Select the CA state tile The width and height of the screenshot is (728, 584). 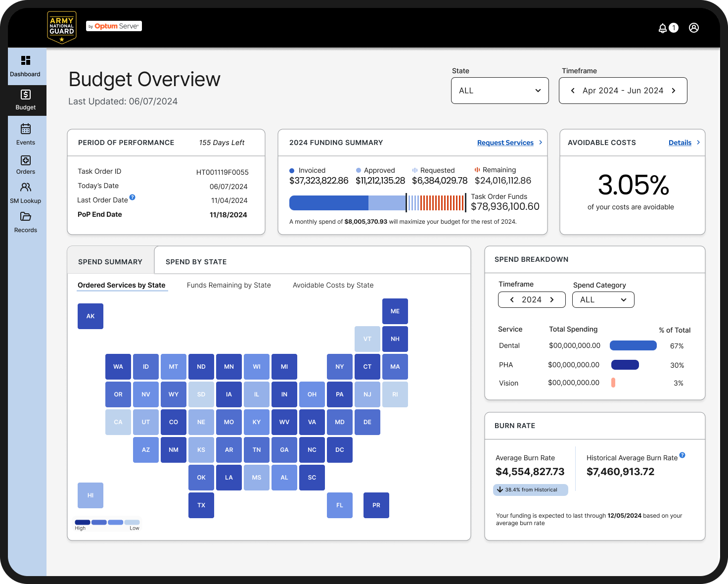pyautogui.click(x=118, y=422)
